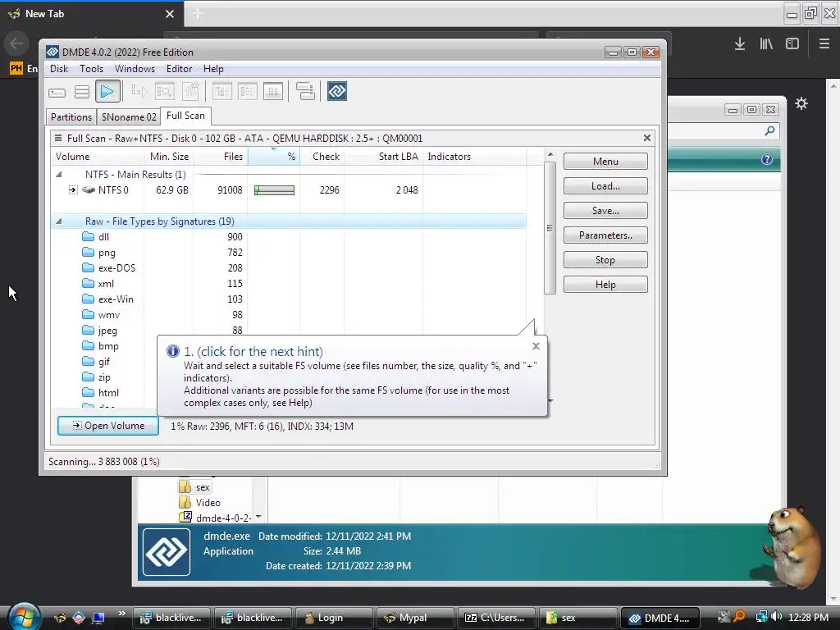Click the PH bookmark icon in browser
This screenshot has height=630, width=840.
click(16, 68)
